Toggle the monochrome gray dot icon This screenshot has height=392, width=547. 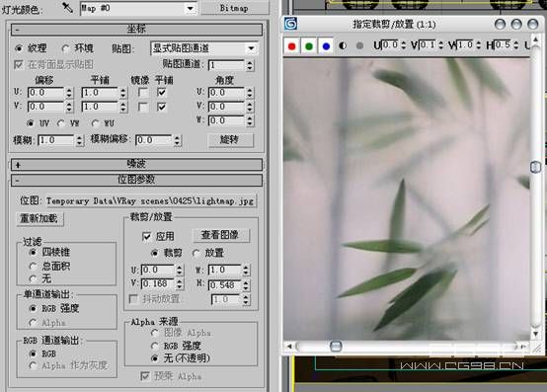click(x=359, y=45)
